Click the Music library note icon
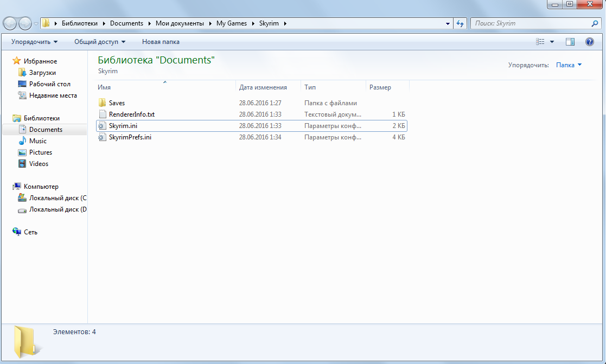Screen dimensions: 606x364 pos(22,141)
